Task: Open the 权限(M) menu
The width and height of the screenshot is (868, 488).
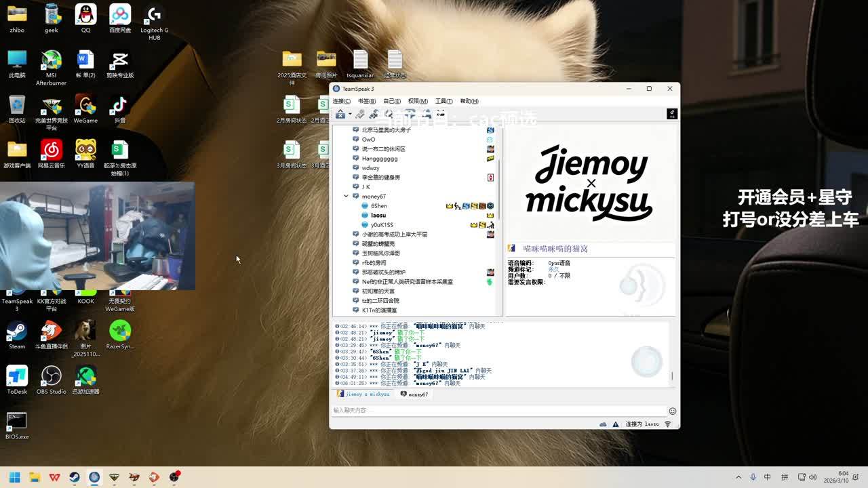Action: point(418,101)
